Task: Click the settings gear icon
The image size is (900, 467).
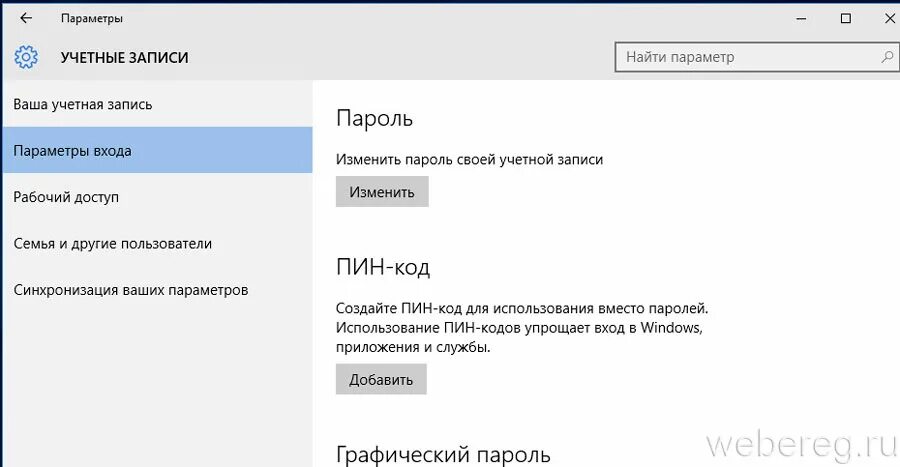Action: click(26, 57)
